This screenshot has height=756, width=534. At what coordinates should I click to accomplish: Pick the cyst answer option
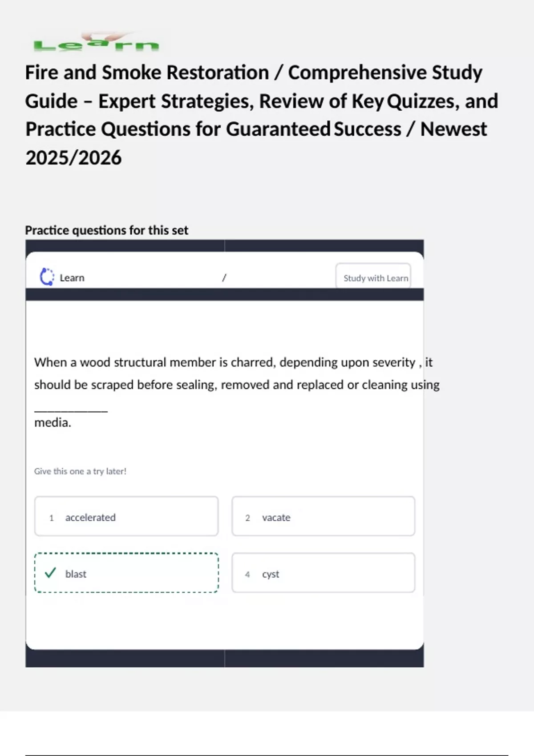[324, 573]
